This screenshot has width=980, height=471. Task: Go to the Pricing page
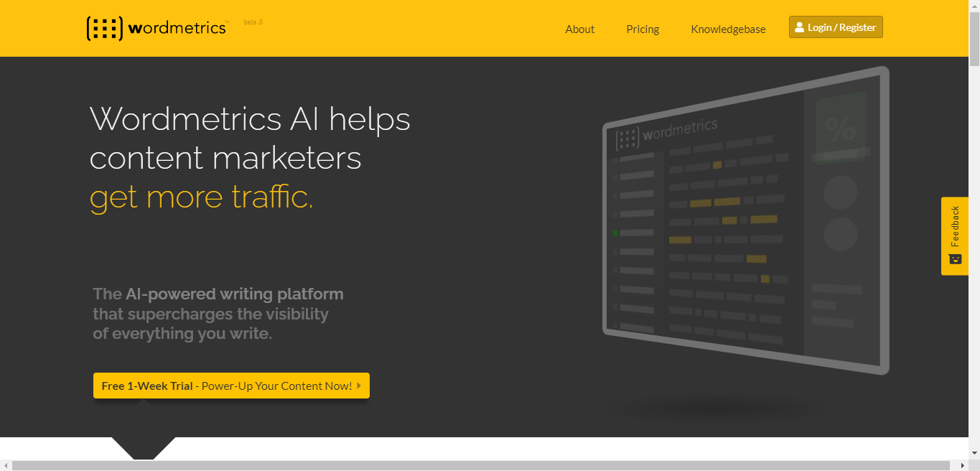[x=643, y=29]
